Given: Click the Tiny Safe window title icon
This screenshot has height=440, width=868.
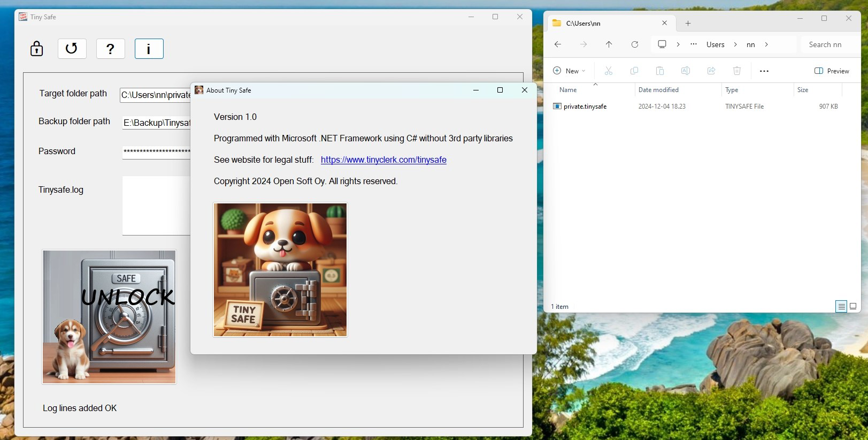Looking at the screenshot, I should tap(23, 17).
